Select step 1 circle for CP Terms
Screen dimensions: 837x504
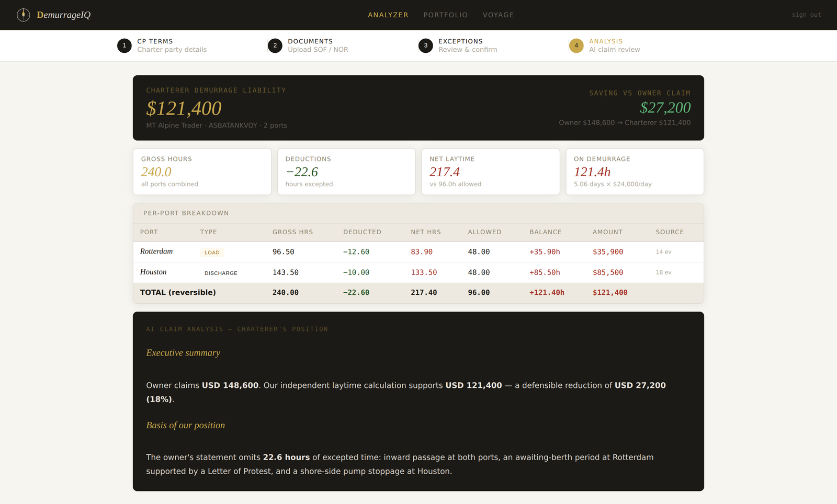tap(125, 45)
